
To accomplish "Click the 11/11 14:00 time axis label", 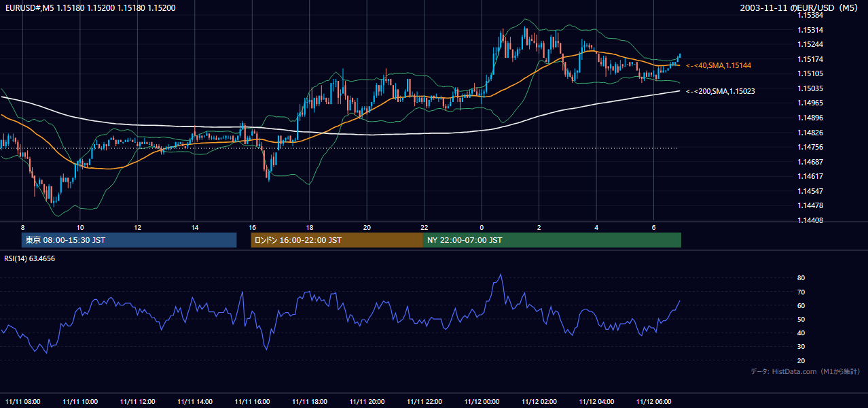I will [195, 401].
